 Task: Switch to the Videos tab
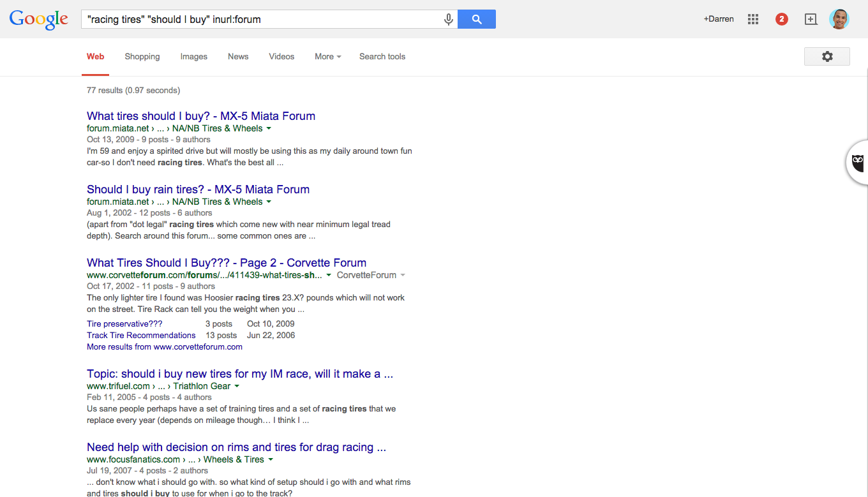[x=281, y=57]
